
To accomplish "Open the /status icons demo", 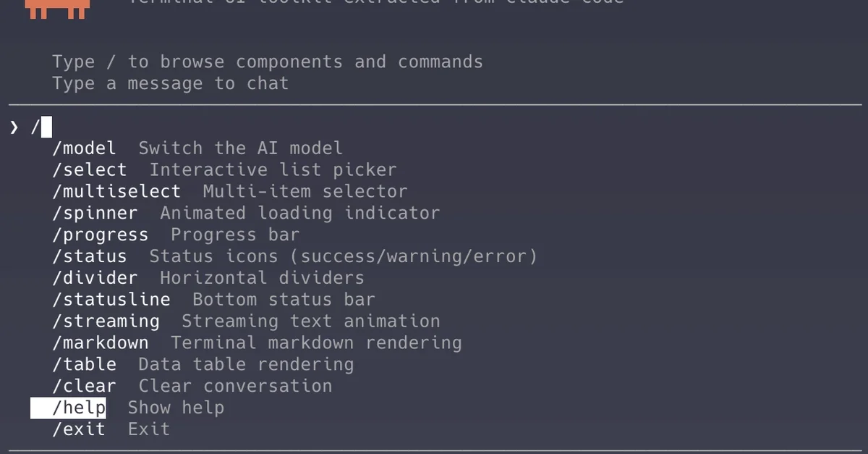I will coord(90,256).
